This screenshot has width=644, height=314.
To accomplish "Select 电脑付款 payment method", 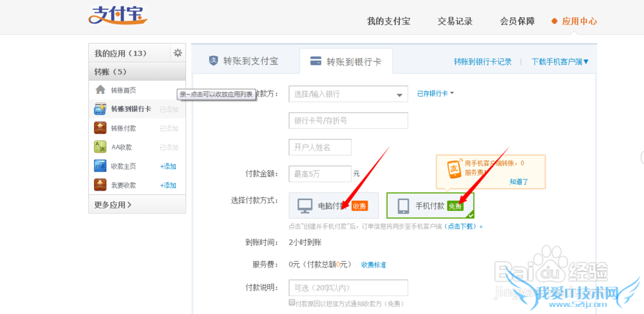I will pos(334,205).
